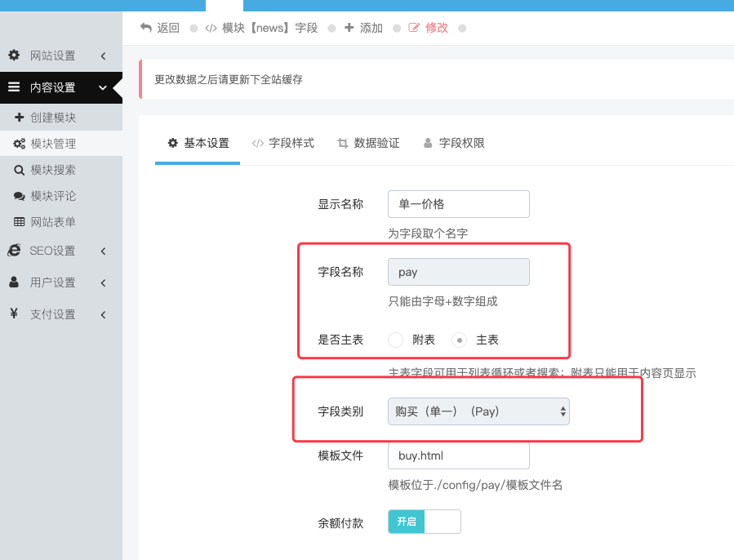
Task: Click the person icon on 字段权限 tab
Action: click(428, 143)
